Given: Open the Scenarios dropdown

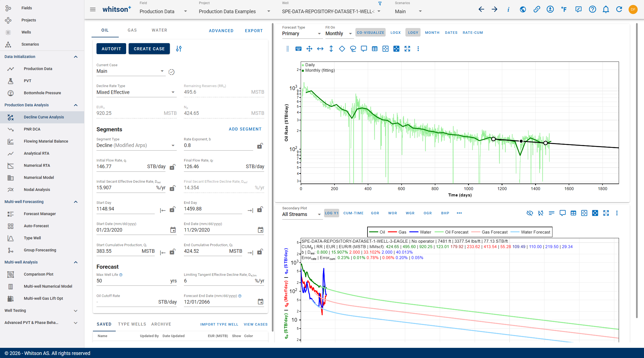Looking at the screenshot, I should click(x=408, y=11).
